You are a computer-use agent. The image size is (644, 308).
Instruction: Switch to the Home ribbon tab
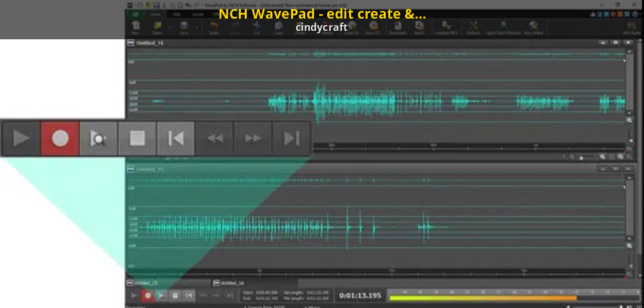click(155, 14)
